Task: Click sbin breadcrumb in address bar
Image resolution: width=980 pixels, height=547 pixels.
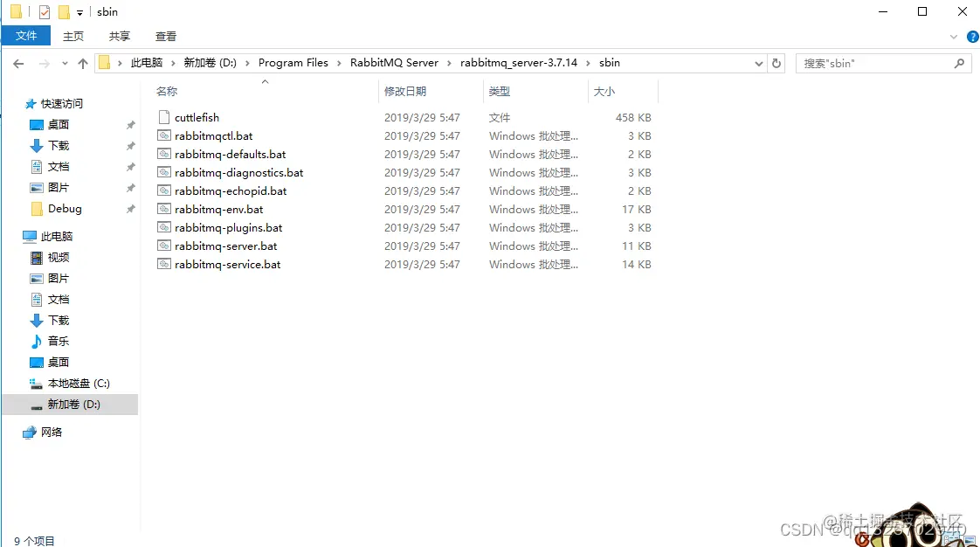Action: click(x=610, y=63)
